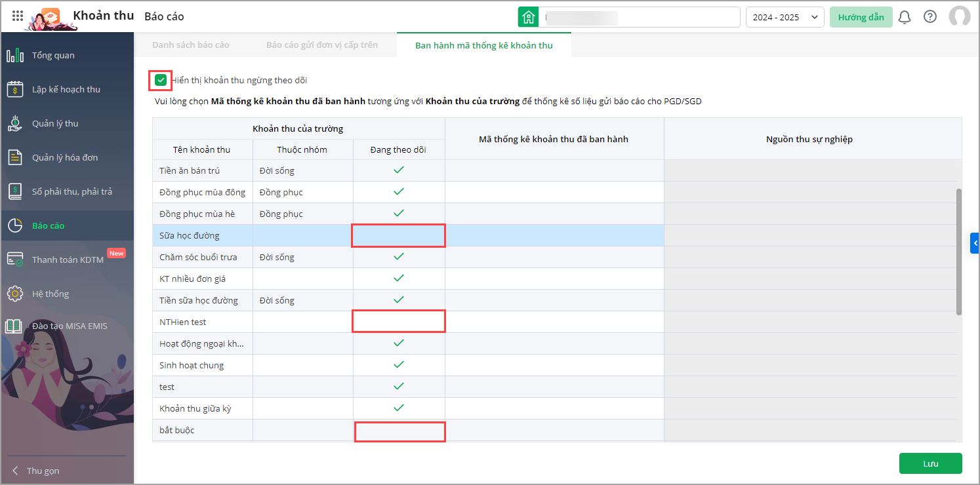Click the Lưu save button

931,463
